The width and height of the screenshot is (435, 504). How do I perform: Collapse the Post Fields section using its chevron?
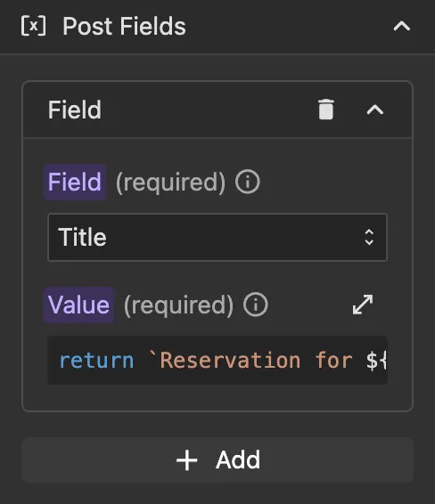402,26
